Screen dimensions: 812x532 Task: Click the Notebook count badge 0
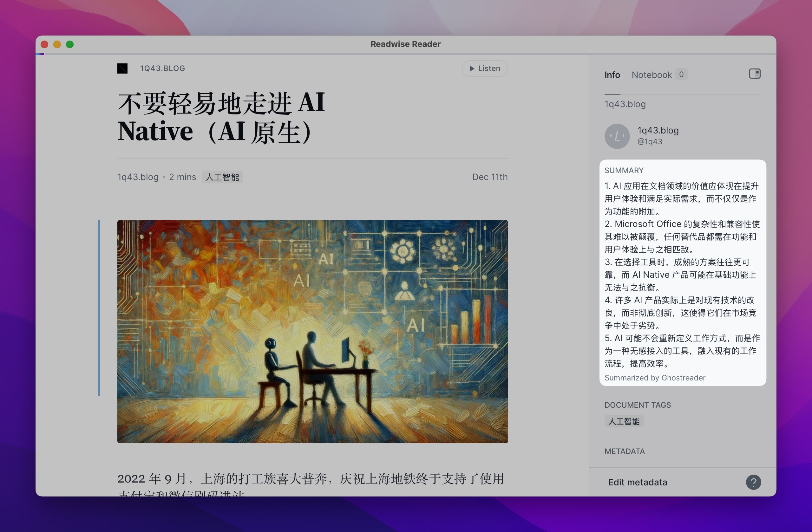681,74
